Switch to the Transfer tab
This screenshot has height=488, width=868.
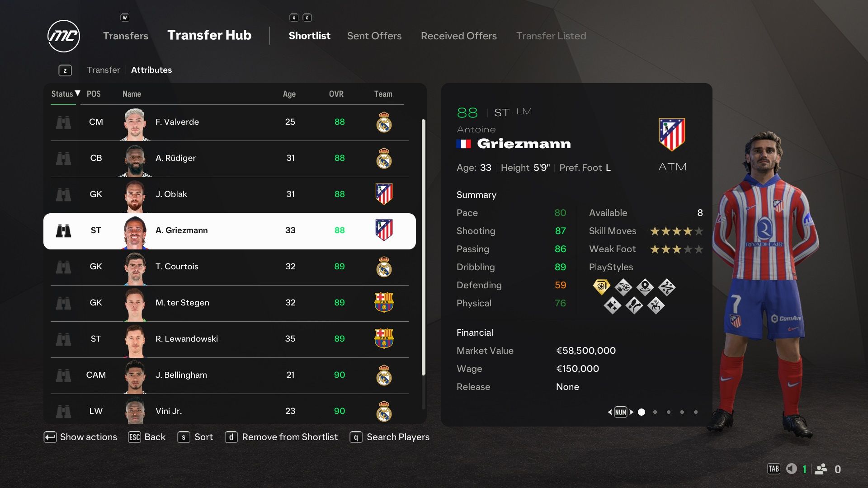[103, 70]
